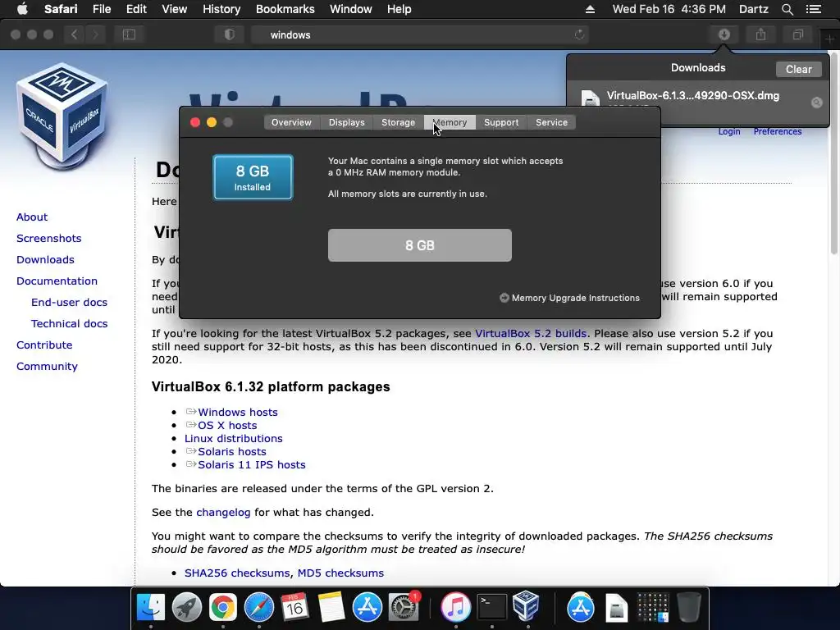Open End-user docs sidebar link
The height and width of the screenshot is (630, 840).
69,302
